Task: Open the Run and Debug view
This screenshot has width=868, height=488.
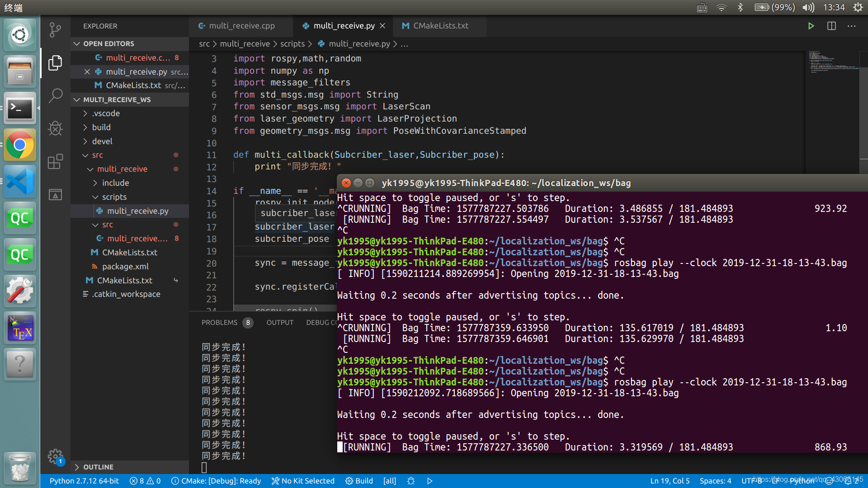Action: (55, 128)
